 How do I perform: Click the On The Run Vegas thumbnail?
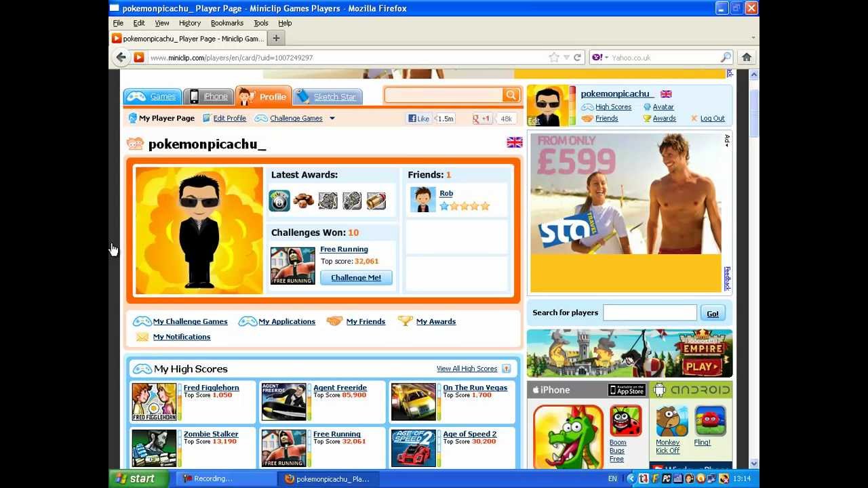[x=413, y=402]
